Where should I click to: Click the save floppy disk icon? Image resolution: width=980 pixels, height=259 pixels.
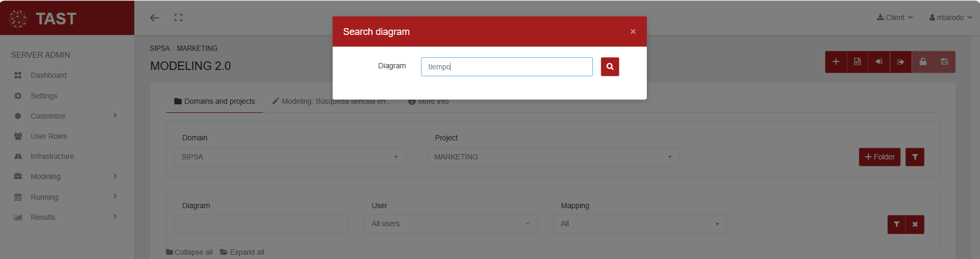(x=944, y=62)
